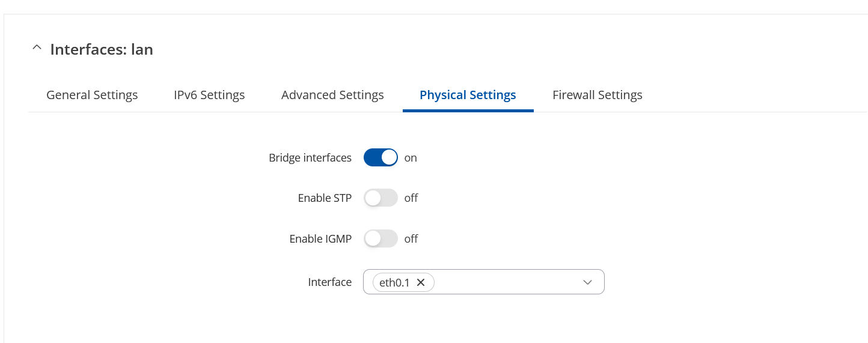
Task: Click the empty area of Interface field
Action: point(505,282)
